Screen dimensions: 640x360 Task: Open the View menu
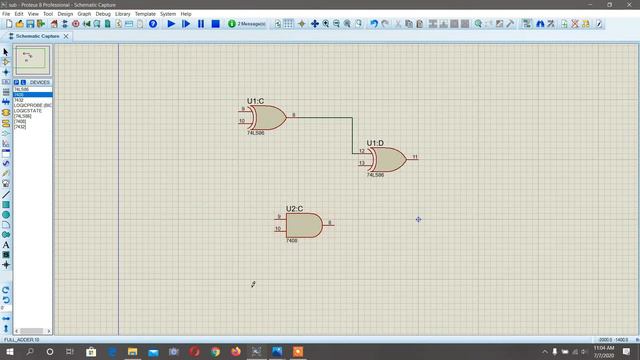click(33, 14)
